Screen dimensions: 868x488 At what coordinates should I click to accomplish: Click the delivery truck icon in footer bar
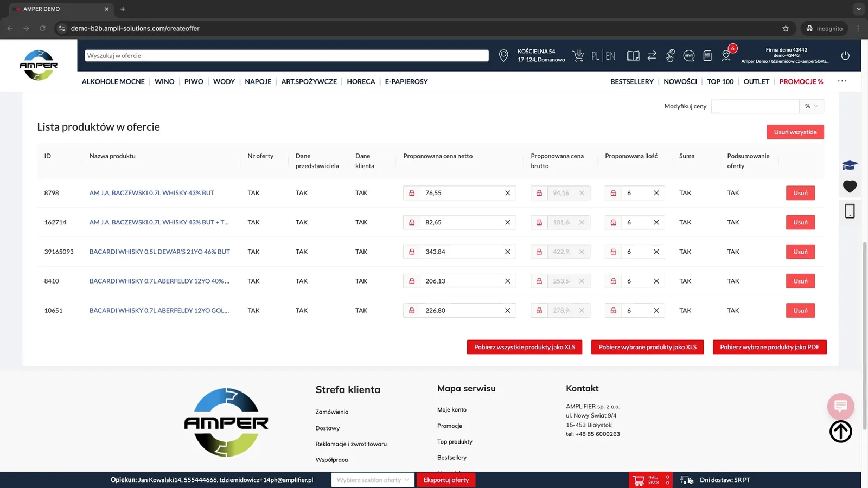(687, 480)
